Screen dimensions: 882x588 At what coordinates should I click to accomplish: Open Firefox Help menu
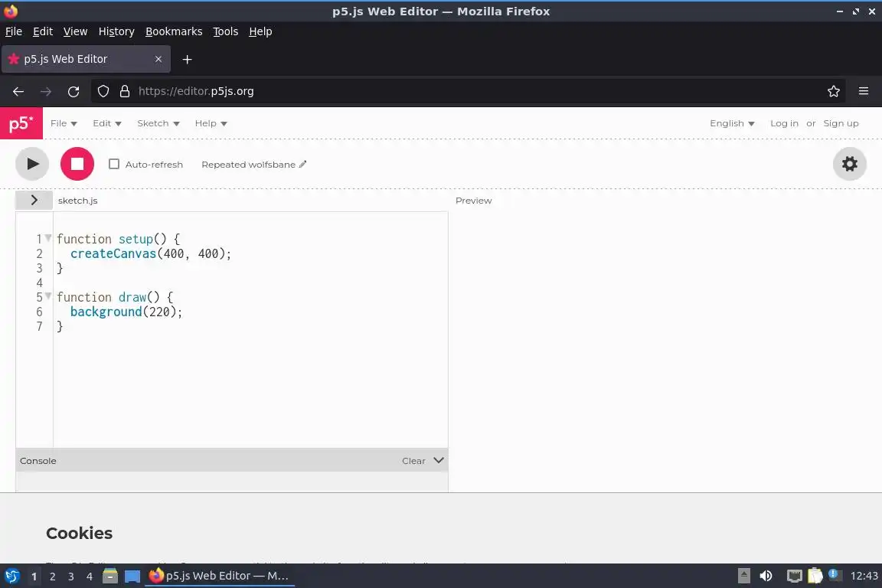point(260,31)
